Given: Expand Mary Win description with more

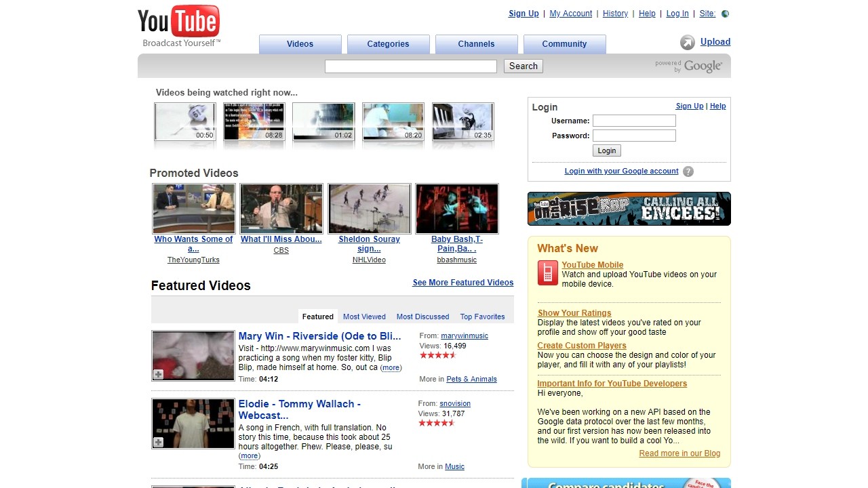Looking at the screenshot, I should (391, 368).
